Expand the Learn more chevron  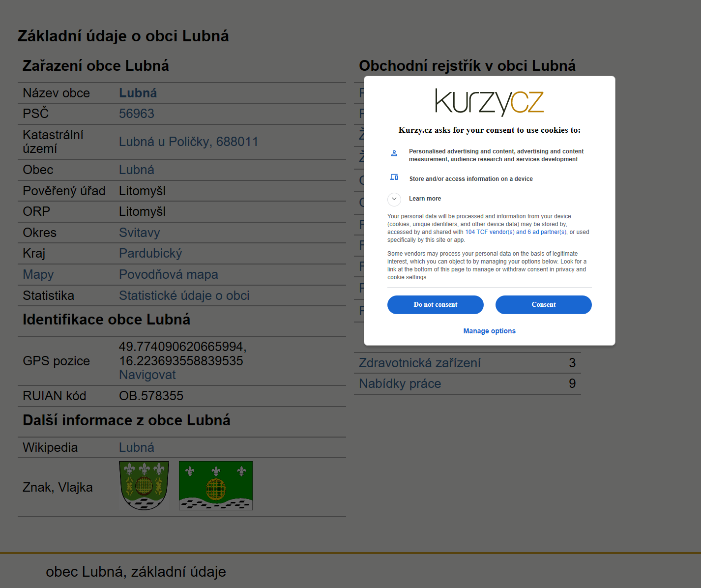pos(394,199)
